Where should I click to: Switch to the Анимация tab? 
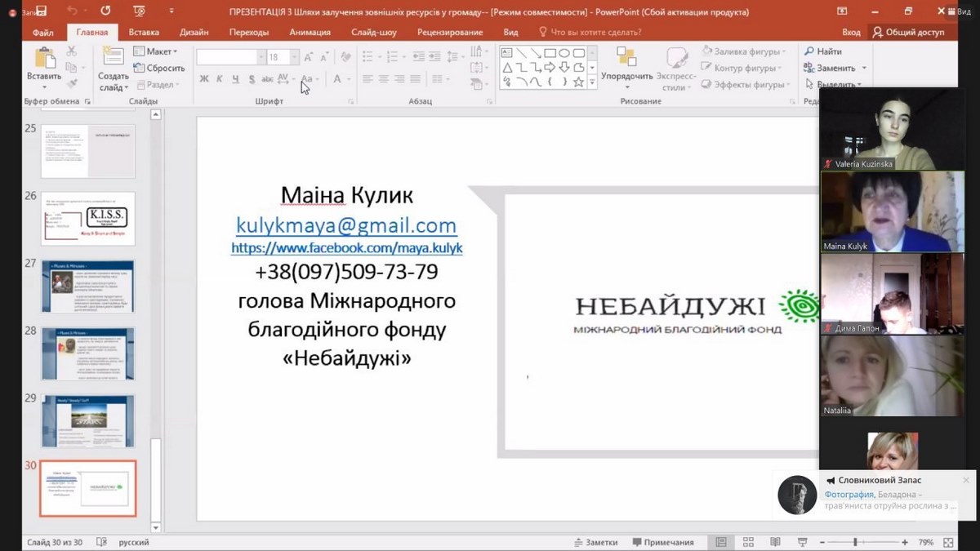(x=310, y=32)
